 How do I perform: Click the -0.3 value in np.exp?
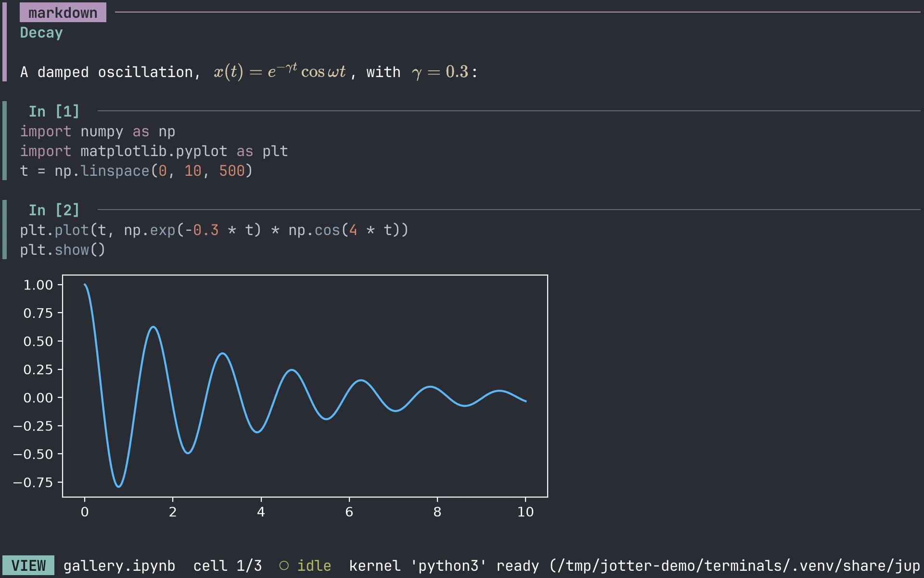click(x=202, y=230)
